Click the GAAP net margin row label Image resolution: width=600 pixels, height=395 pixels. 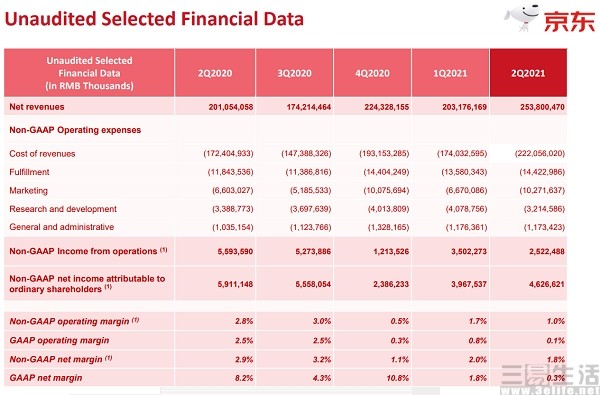click(46, 378)
